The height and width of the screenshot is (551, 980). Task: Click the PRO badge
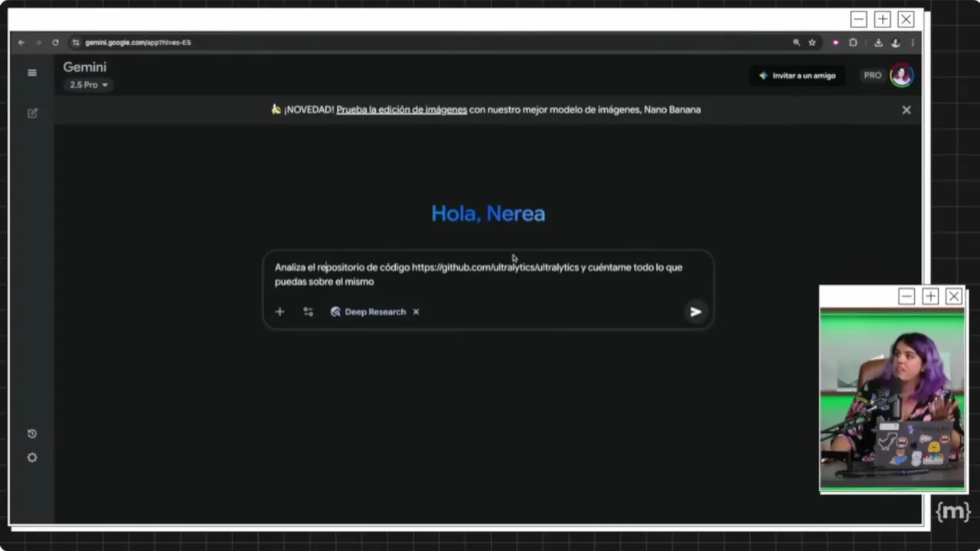(x=873, y=76)
